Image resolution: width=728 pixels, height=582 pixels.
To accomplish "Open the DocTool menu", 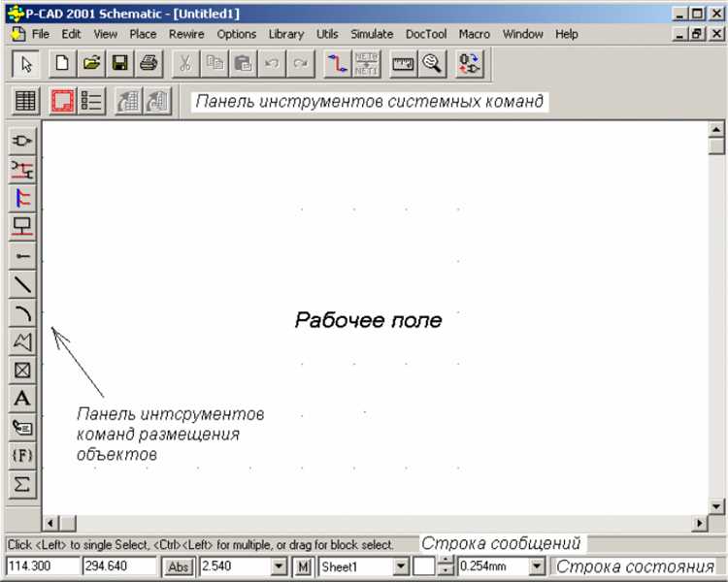I will click(426, 34).
